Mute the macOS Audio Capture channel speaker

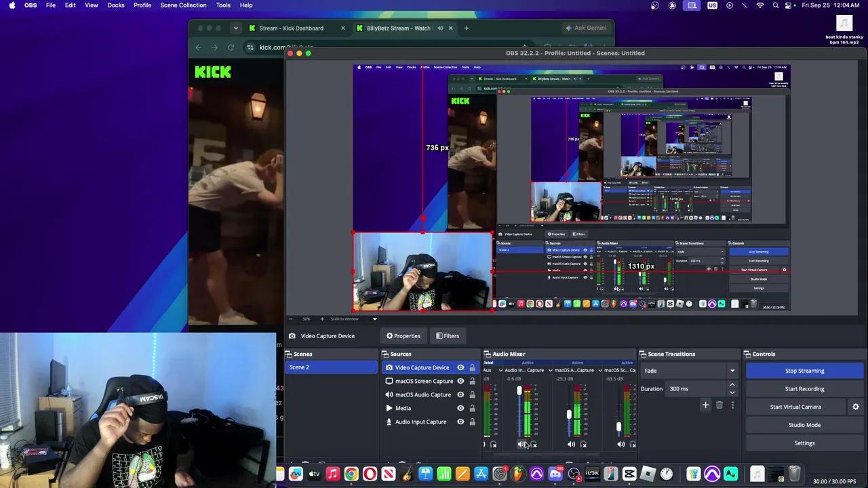[x=571, y=445]
